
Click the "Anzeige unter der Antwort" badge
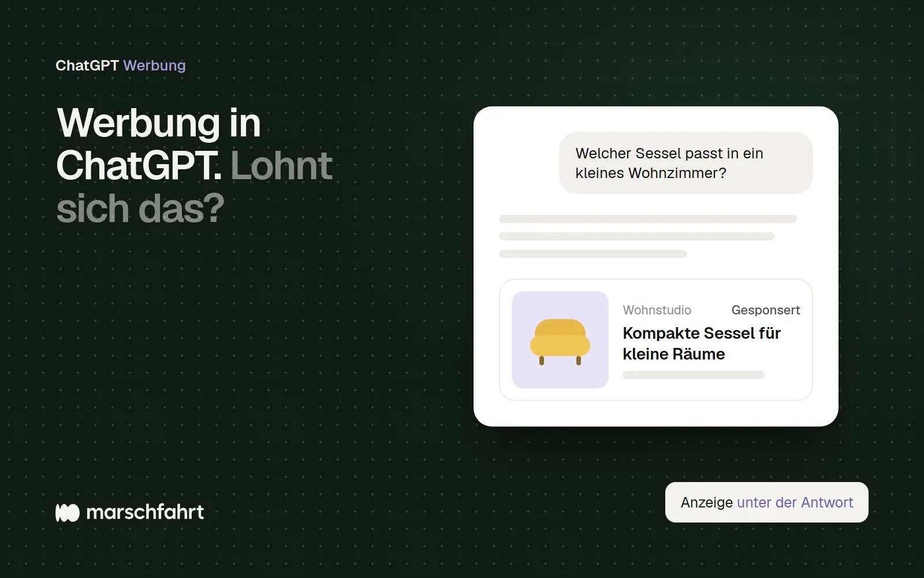766,502
